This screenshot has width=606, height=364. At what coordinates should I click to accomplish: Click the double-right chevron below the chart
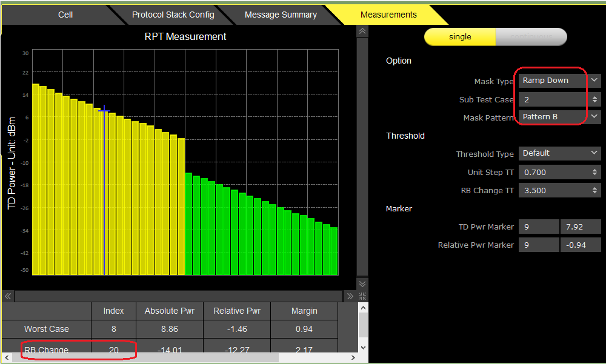click(x=350, y=296)
